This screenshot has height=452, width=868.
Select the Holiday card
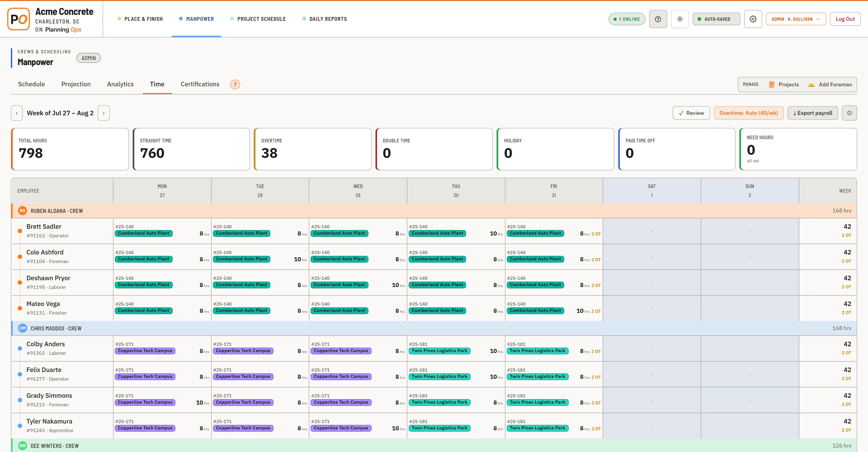[x=555, y=149]
